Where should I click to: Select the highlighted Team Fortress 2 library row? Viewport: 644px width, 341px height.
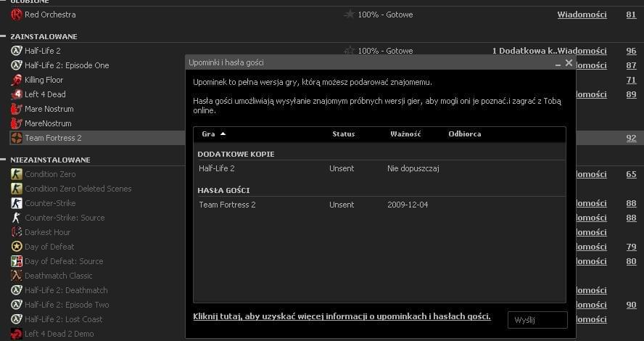tap(98, 138)
